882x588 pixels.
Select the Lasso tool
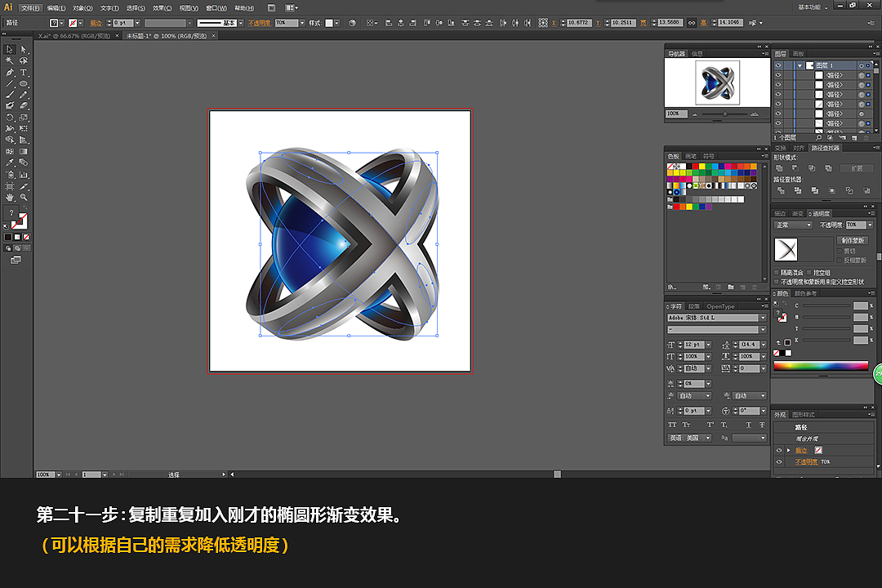click(24, 60)
